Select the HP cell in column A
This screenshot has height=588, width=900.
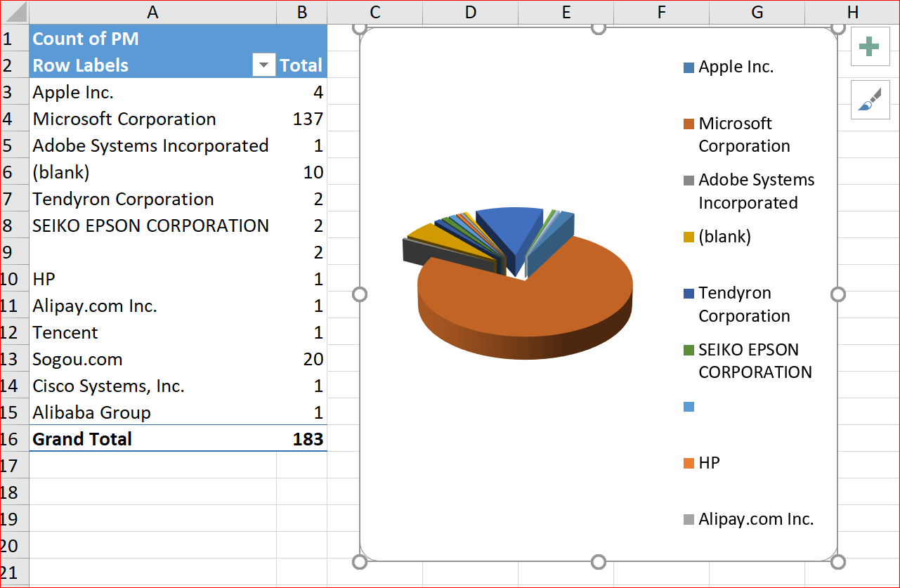click(x=152, y=279)
